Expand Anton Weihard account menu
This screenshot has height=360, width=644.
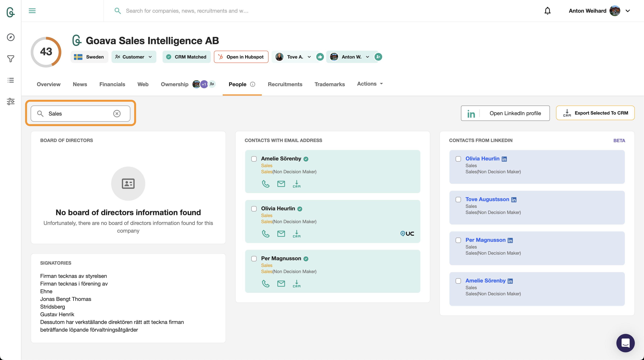click(x=628, y=11)
